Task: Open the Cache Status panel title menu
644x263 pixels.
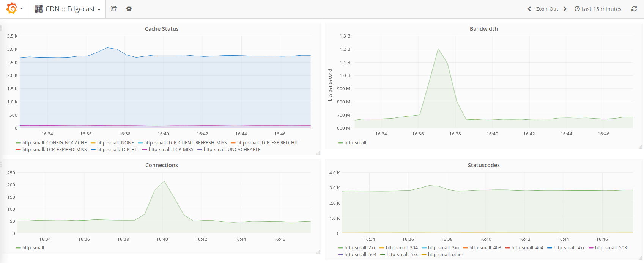Action: [162, 29]
